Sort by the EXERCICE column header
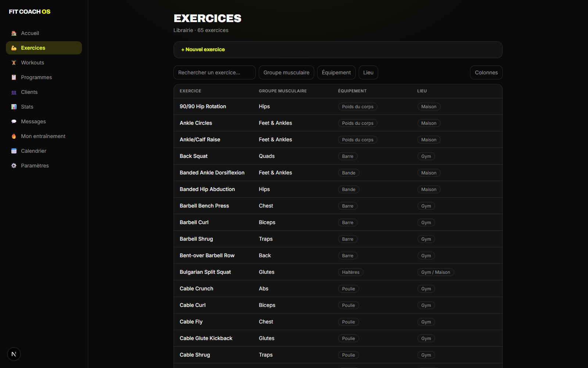 click(190, 91)
